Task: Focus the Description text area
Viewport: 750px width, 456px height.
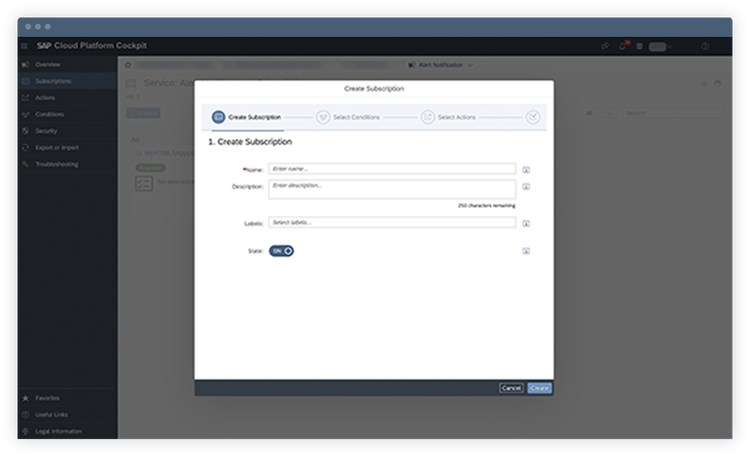Action: tap(392, 189)
